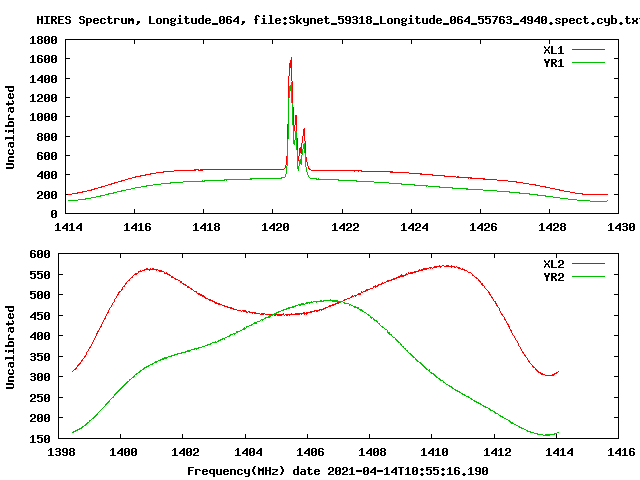Screen dimensions: 640x480
Task: Click the red XL2 legend line sample
Action: [x=588, y=264]
